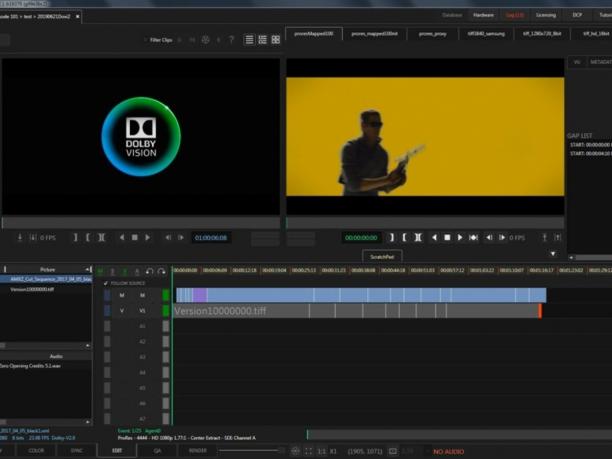Screen dimensions: 612x459
Task: Collapse the Picture bin header arrow
Action: (x=88, y=269)
